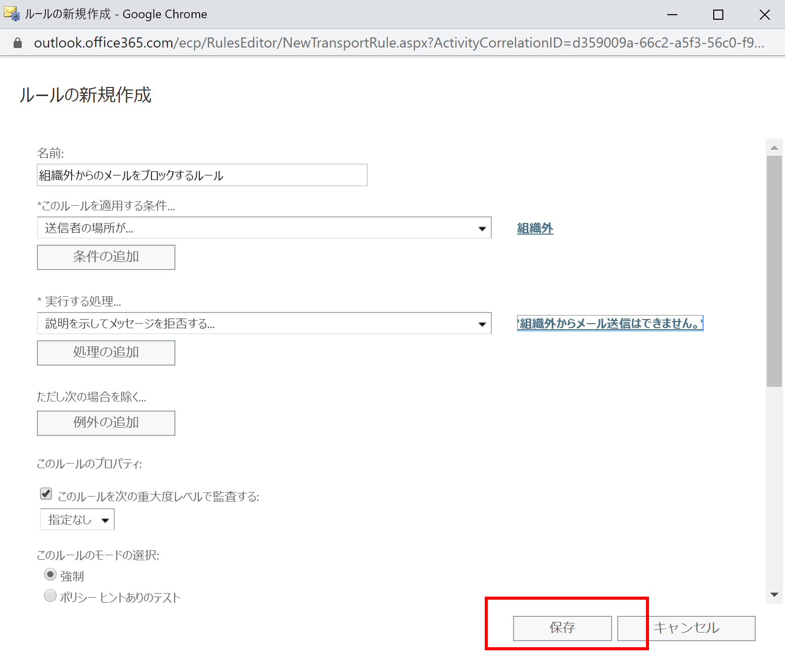This screenshot has height=672, width=785.
Task: Click the scrollbar down arrow
Action: point(774,595)
